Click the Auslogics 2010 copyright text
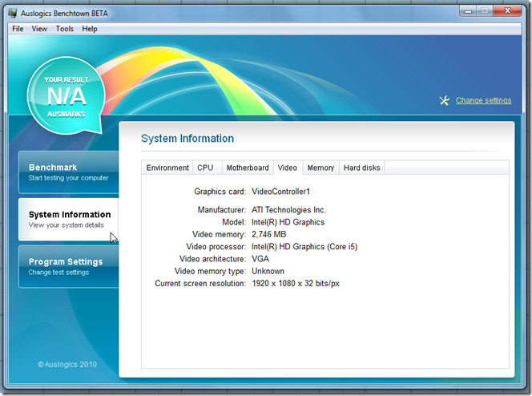 (x=67, y=365)
